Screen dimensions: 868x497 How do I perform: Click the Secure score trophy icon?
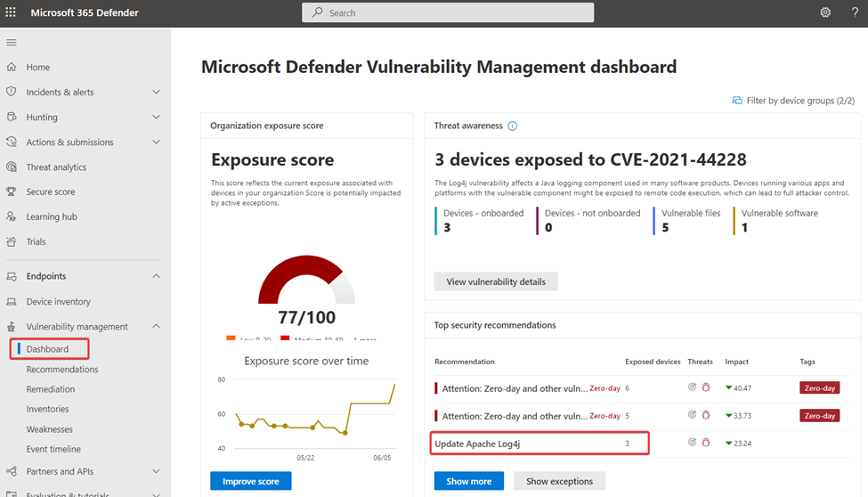point(11,191)
